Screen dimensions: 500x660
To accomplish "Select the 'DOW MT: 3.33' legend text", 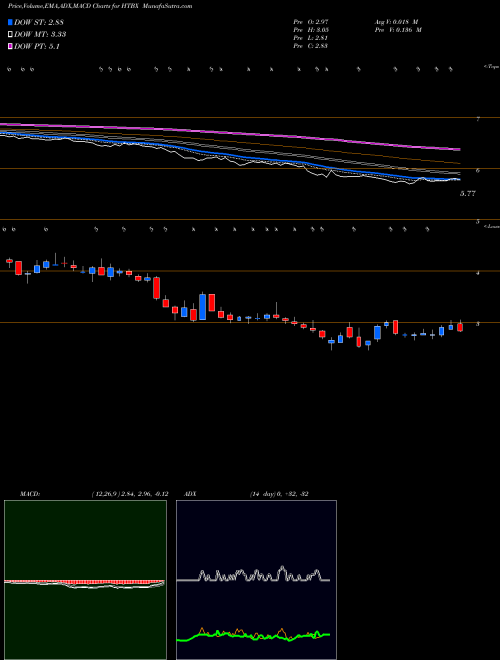I will coord(40,35).
